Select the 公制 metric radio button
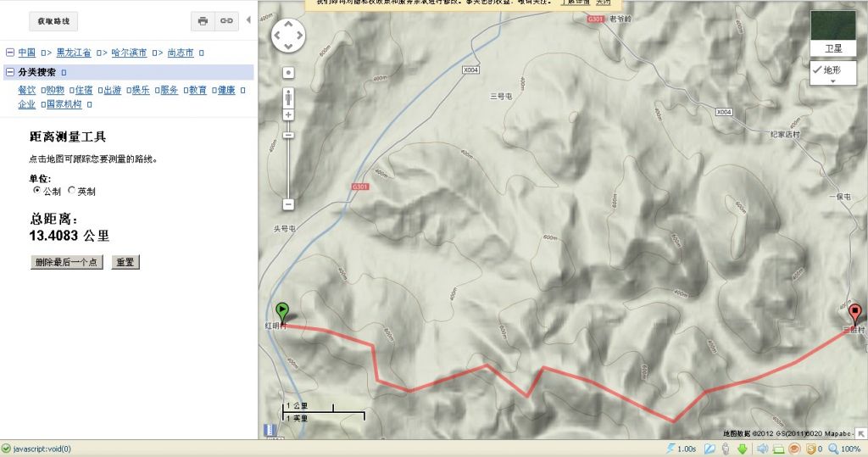The height and width of the screenshot is (457, 868). (37, 190)
